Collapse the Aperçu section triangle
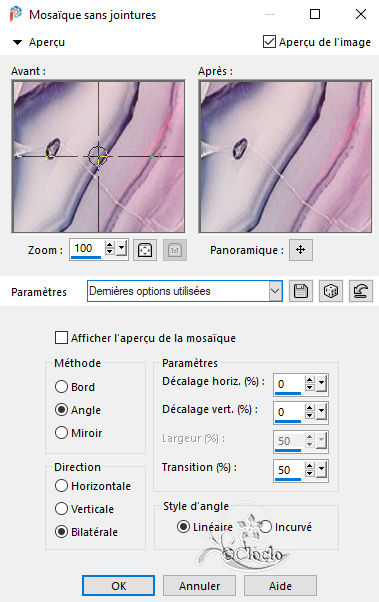 point(17,42)
